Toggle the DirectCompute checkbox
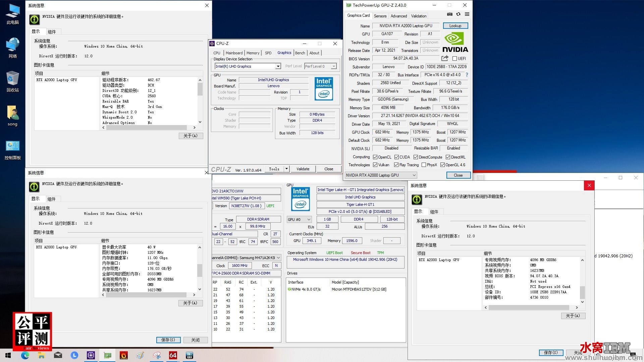 point(416,157)
